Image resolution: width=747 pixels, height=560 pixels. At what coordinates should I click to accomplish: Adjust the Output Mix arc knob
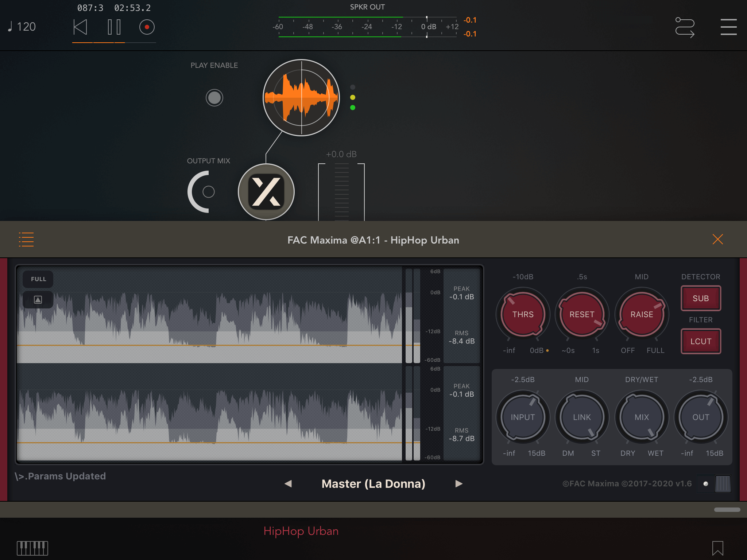[201, 192]
